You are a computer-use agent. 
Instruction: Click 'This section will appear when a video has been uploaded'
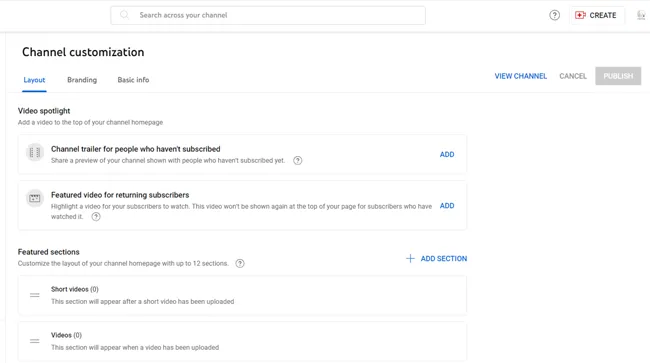click(x=135, y=348)
